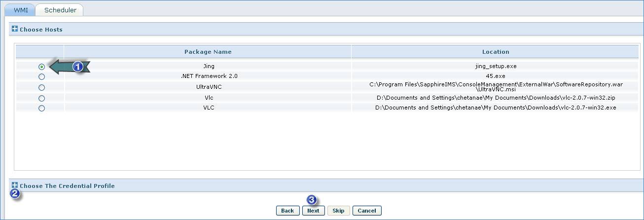Click the numbered step 2 marker
Image resolution: width=644 pixels, height=220 pixels.
(15, 194)
